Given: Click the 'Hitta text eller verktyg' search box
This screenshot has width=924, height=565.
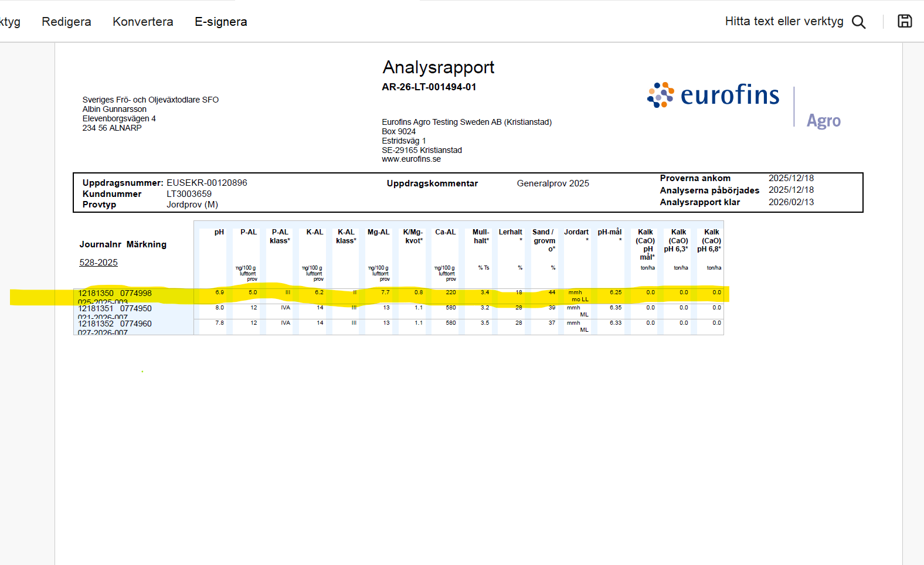Looking at the screenshot, I should point(783,22).
